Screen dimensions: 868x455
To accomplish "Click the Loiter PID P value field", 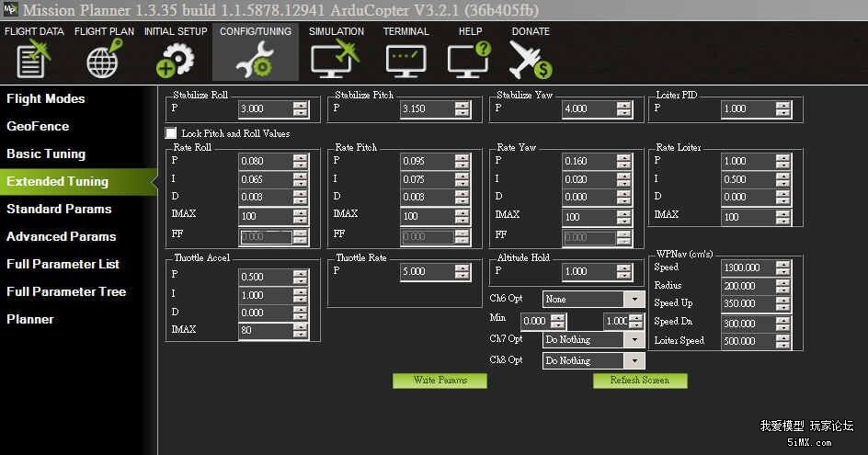I will (x=748, y=109).
